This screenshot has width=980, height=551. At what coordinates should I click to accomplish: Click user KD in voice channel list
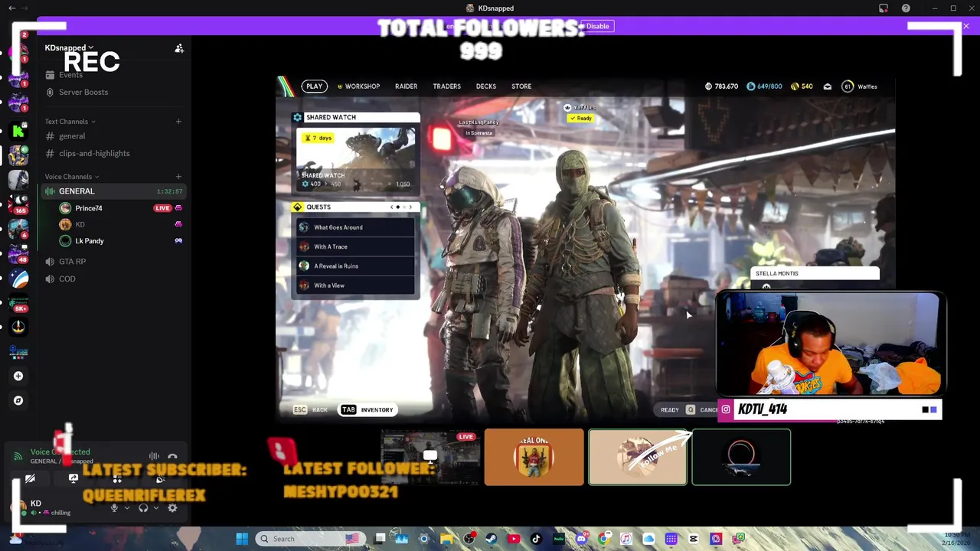[80, 224]
